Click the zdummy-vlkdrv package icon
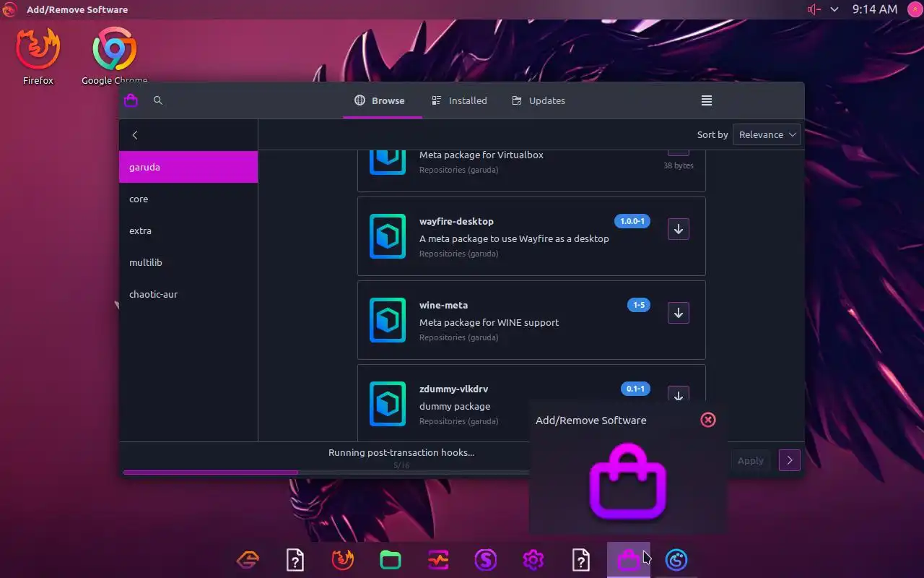 point(388,404)
